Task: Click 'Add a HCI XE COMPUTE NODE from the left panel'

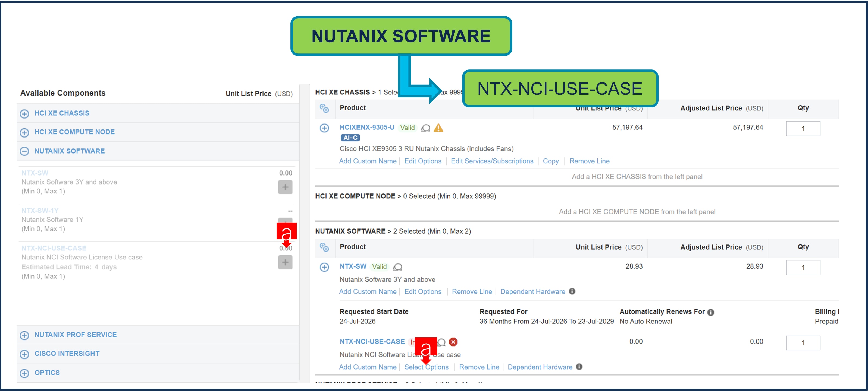Action: [637, 212]
